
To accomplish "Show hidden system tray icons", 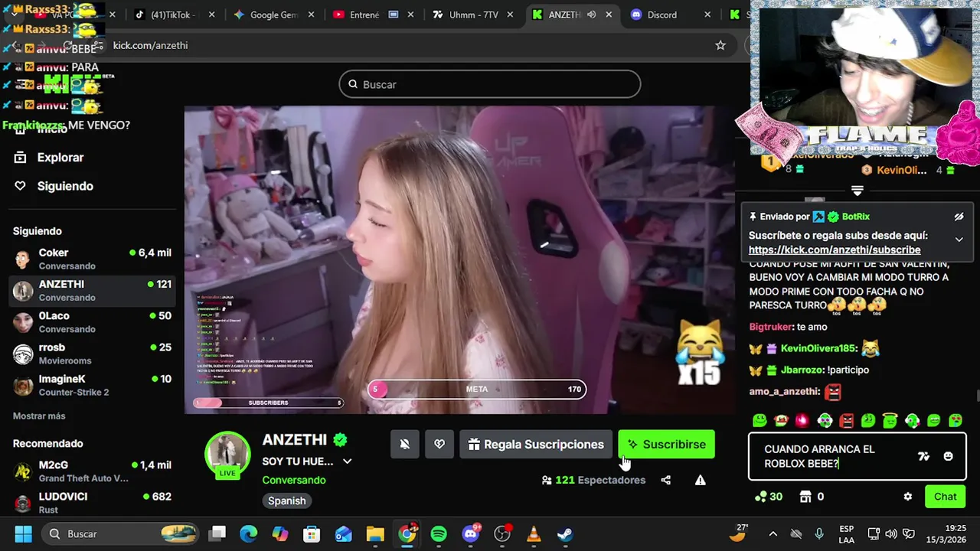I will pyautogui.click(x=773, y=533).
